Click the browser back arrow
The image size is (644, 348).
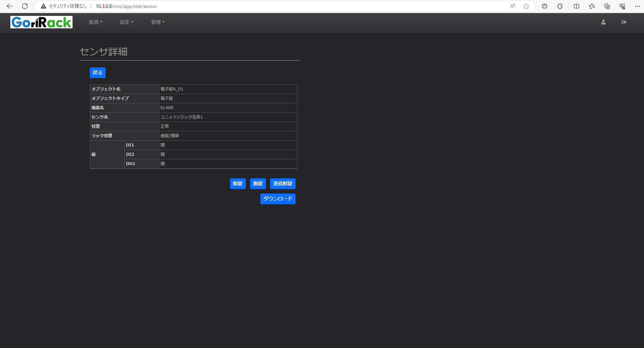(10, 6)
